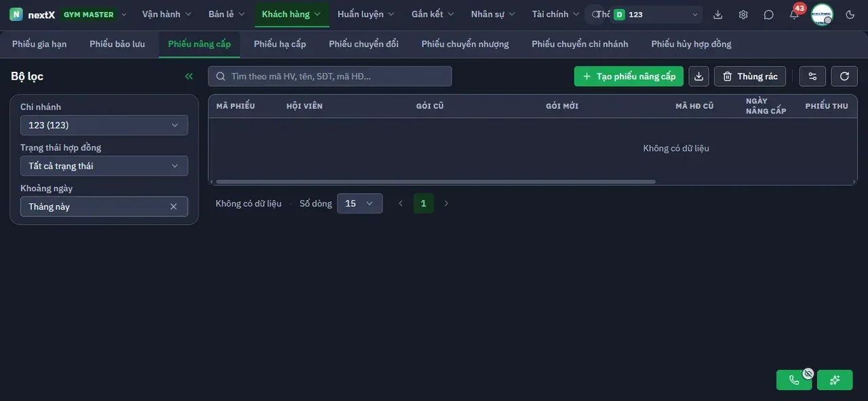
Task: Export list using download icon beside Thùng rác
Action: click(x=698, y=77)
